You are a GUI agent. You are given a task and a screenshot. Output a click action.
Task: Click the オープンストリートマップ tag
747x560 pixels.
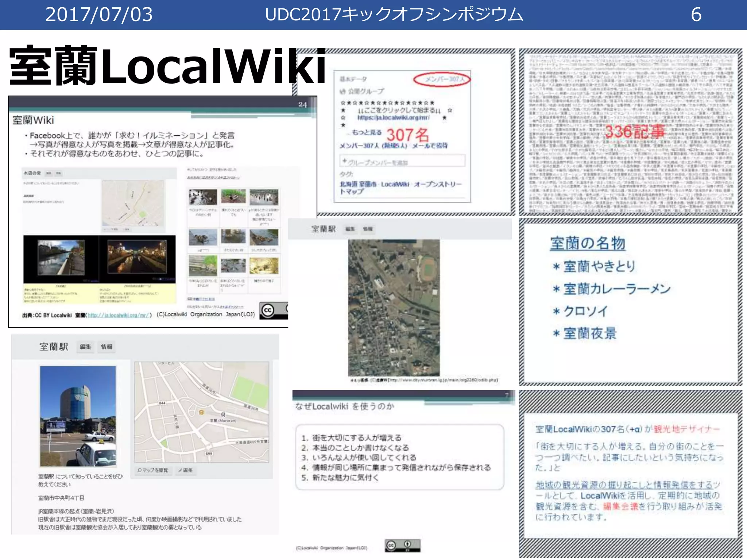(400, 188)
